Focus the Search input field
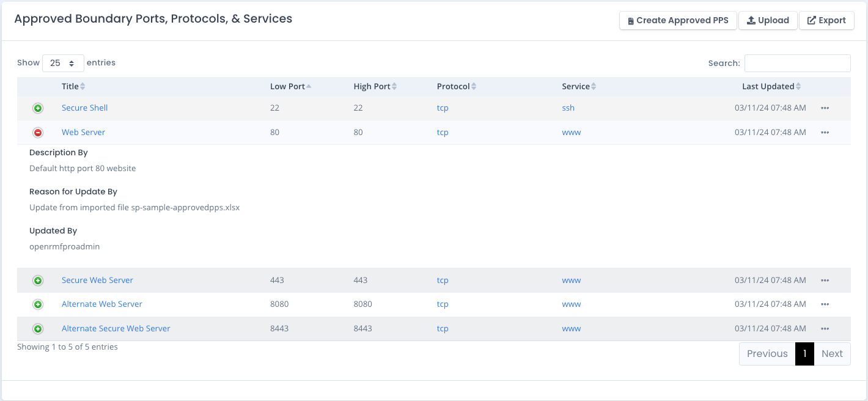868x401 pixels. coord(797,63)
